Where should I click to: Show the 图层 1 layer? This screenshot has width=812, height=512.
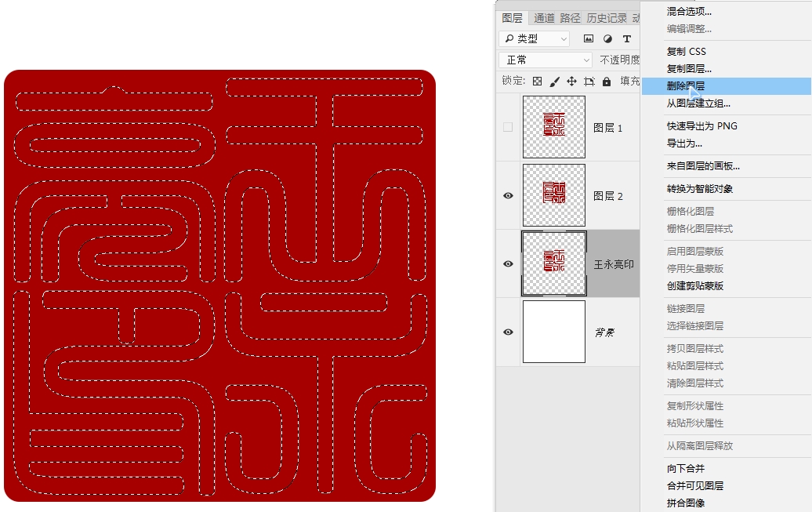508,127
